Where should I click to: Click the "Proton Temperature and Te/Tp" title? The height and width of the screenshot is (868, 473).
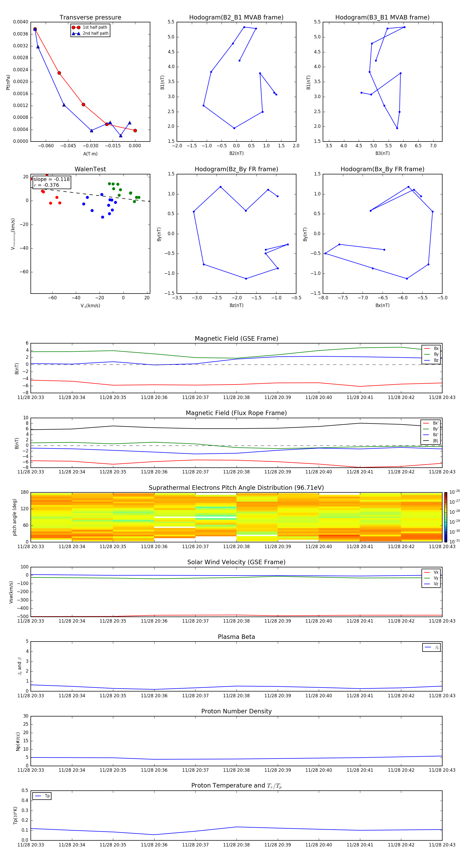(x=236, y=786)
